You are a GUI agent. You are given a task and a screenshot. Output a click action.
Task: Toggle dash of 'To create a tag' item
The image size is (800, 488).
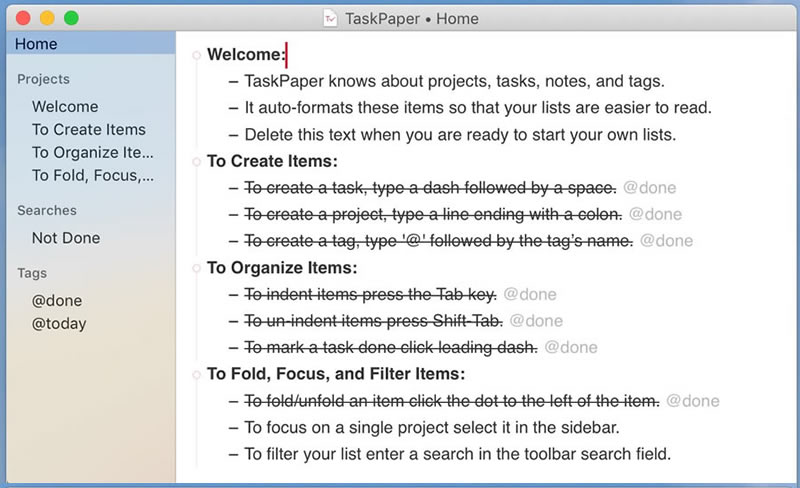click(x=234, y=241)
